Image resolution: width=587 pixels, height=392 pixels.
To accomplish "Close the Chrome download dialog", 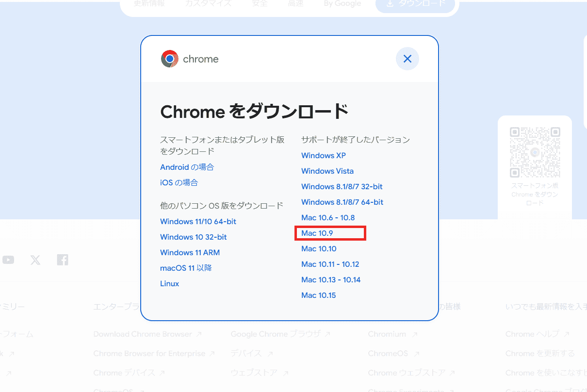I will click(x=408, y=59).
